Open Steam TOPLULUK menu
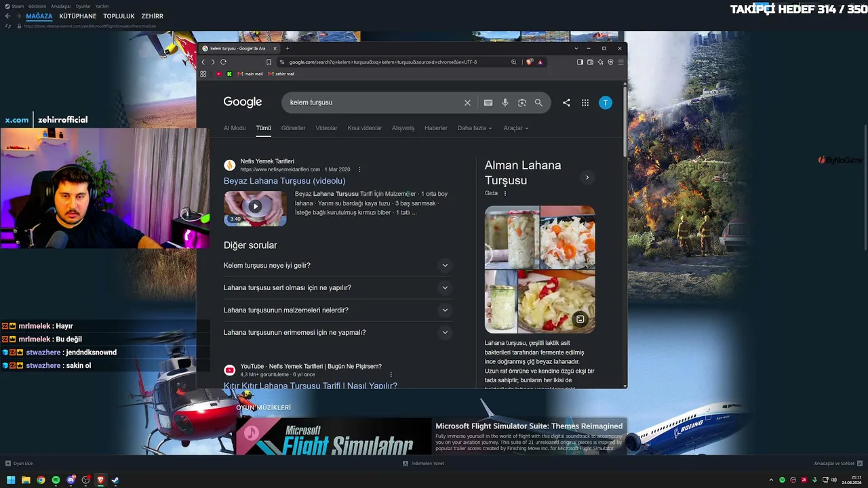 119,16
